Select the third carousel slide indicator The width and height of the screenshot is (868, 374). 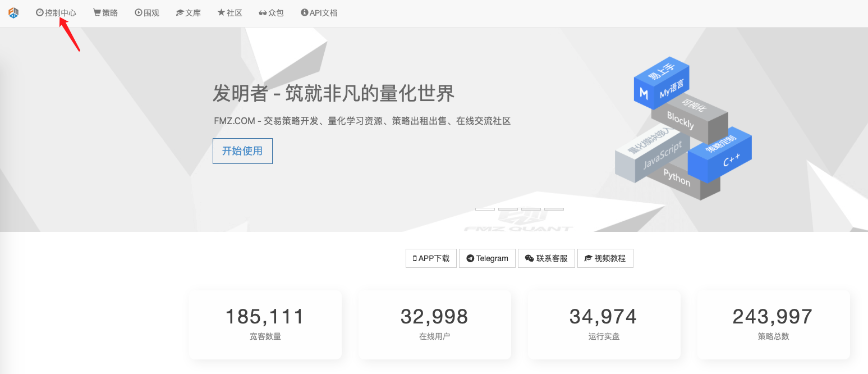(531, 209)
